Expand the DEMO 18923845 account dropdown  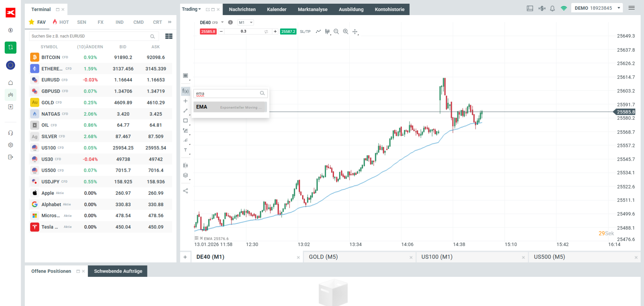pyautogui.click(x=619, y=8)
